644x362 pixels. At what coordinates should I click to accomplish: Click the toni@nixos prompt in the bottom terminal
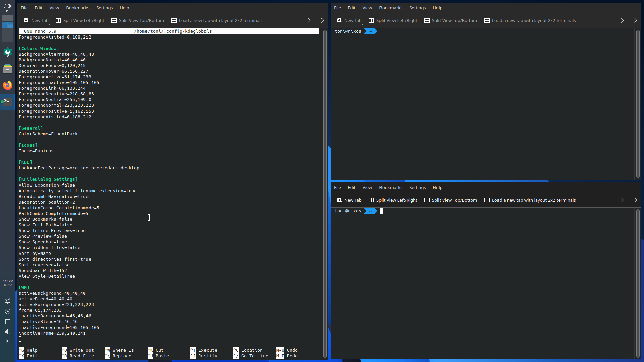click(x=348, y=211)
